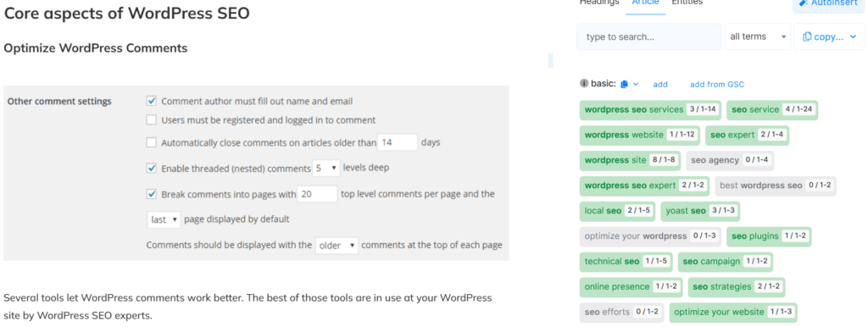The width and height of the screenshot is (868, 327).
Task: Click the 'Core aspects of WordPress SEO' heading
Action: [x=127, y=14]
